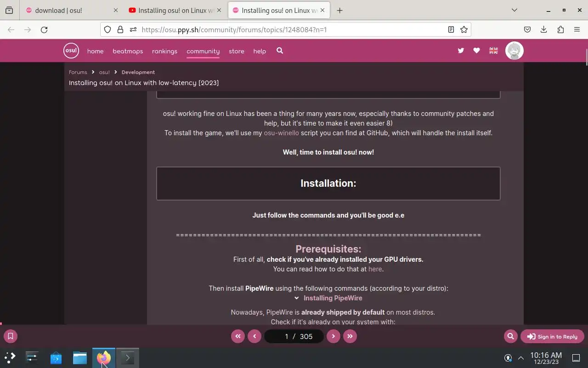Open the home nav menu

(x=96, y=51)
